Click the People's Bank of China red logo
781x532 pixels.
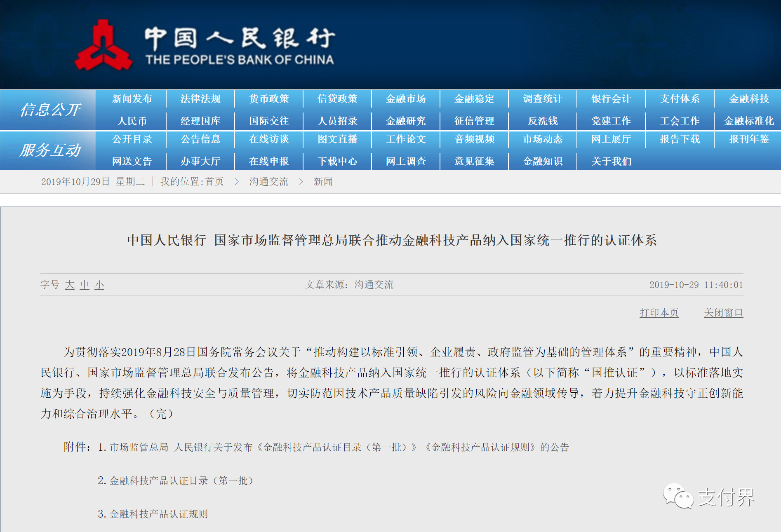tap(104, 46)
